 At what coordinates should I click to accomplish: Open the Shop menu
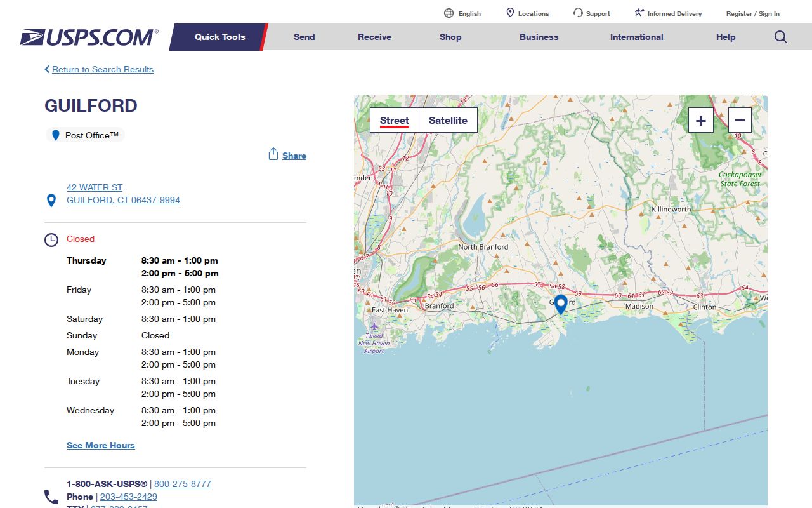pyautogui.click(x=450, y=37)
